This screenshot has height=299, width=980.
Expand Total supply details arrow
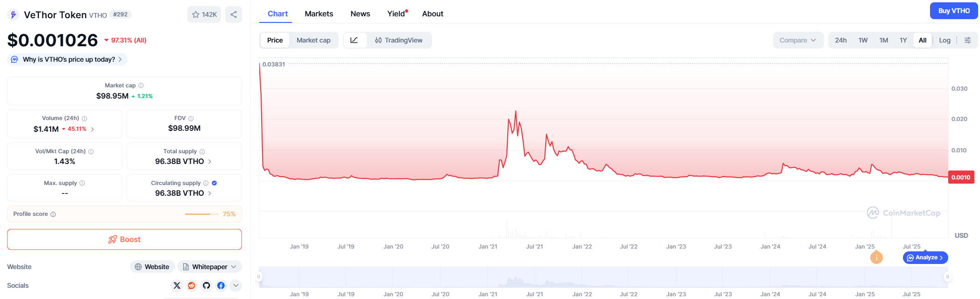tap(210, 162)
